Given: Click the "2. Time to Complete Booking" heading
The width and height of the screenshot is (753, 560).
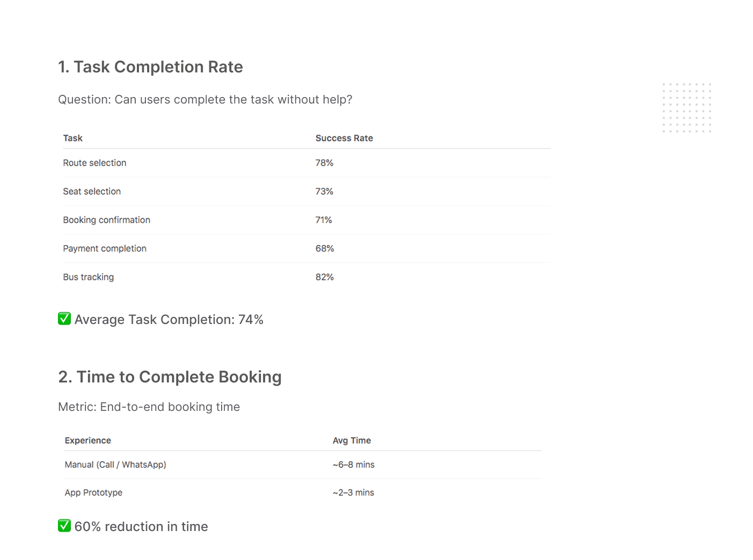Looking at the screenshot, I should (x=170, y=377).
